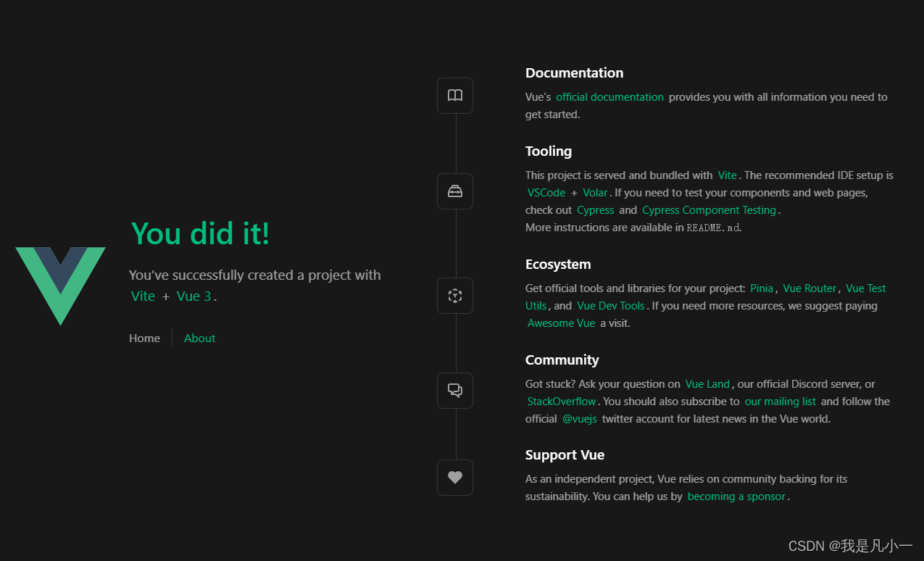
Task: Click the Pinia link
Action: point(762,288)
